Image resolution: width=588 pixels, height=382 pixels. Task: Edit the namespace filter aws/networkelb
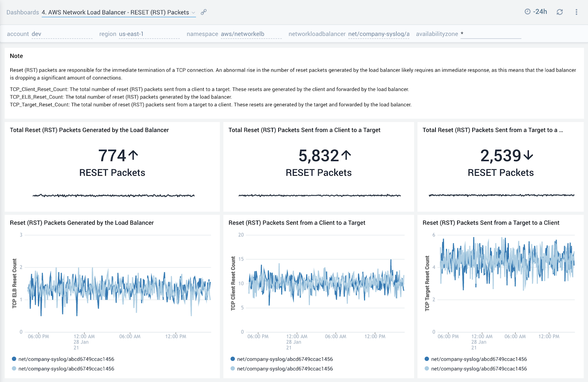(x=242, y=33)
